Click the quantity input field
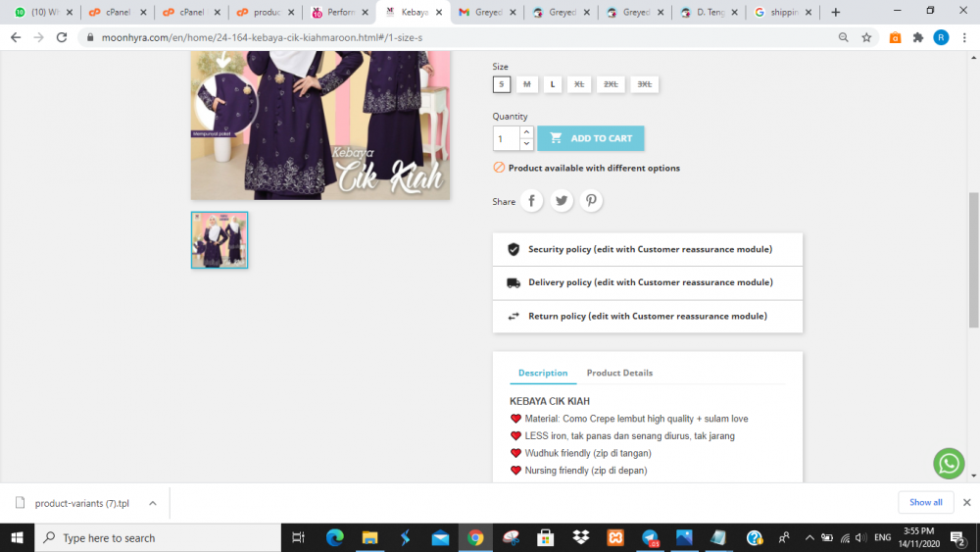980x552 pixels. point(507,138)
